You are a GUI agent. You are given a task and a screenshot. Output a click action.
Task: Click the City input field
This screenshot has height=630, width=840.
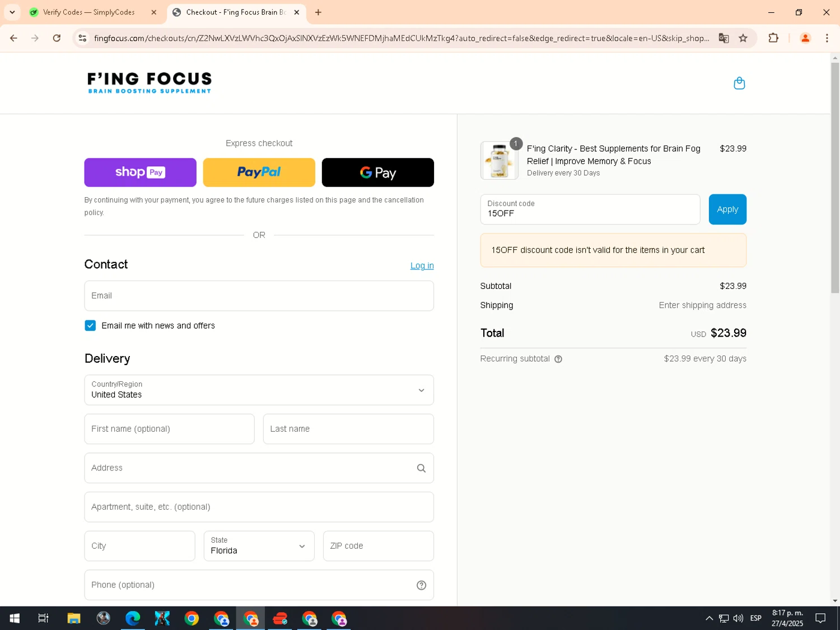(x=139, y=546)
